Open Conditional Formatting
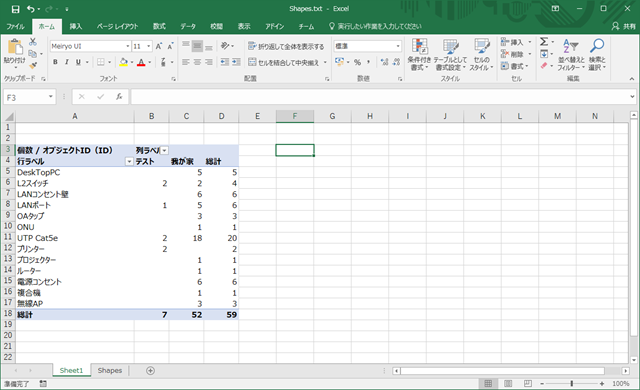640x390 pixels. pyautogui.click(x=419, y=54)
